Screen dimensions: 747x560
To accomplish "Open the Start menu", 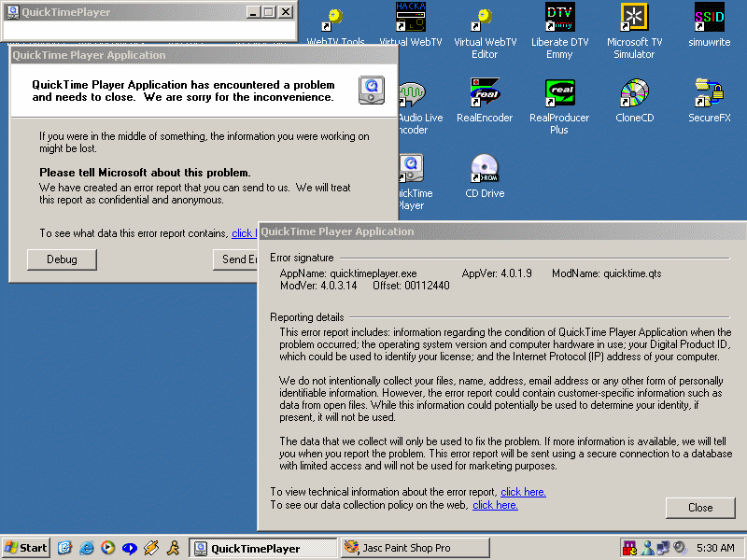I will 26,548.
